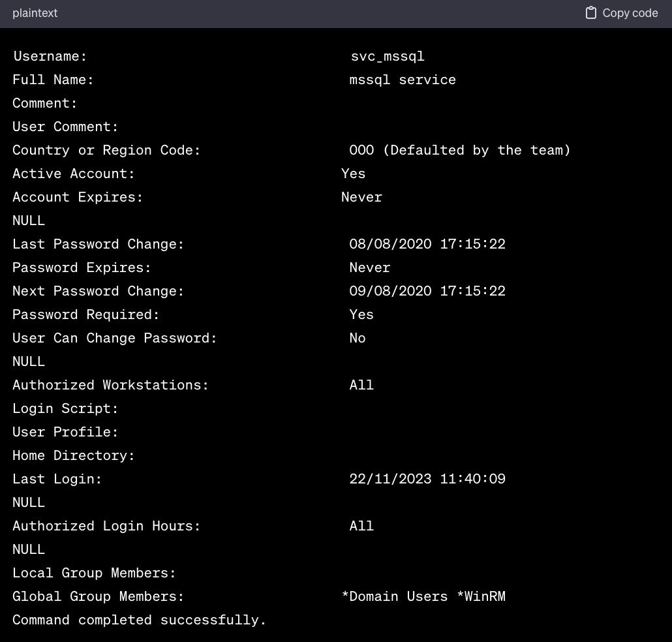Click the Authorized Login Hours "All" value
Image resolution: width=672 pixels, height=642 pixels.
tap(361, 526)
